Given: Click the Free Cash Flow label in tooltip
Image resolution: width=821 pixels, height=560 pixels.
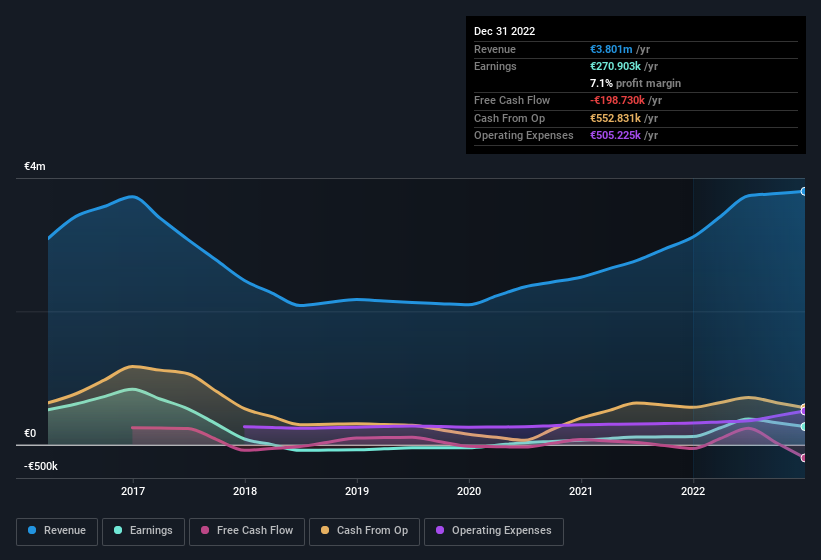Looking at the screenshot, I should [x=512, y=100].
